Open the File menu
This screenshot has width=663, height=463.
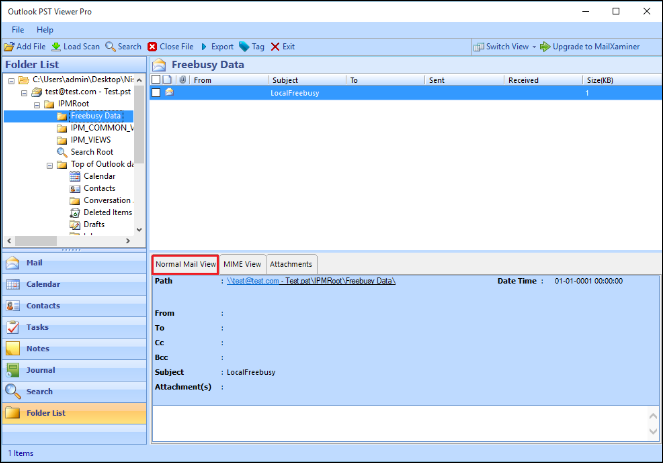[18, 30]
